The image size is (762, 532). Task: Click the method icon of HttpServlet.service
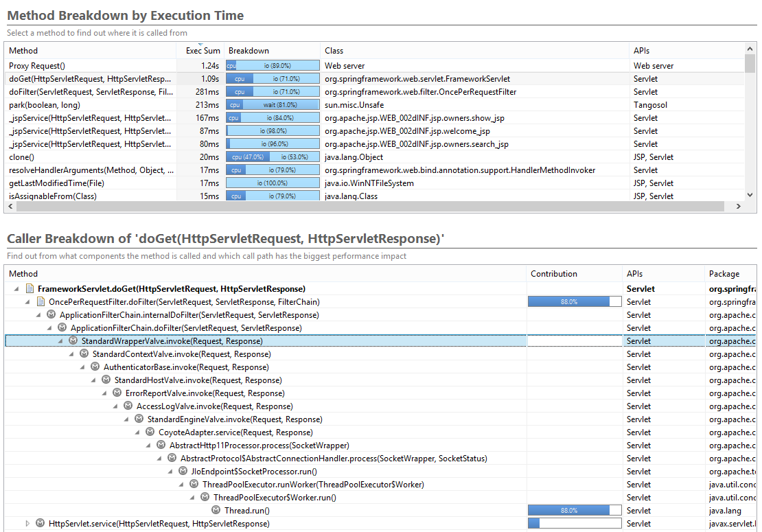41,524
